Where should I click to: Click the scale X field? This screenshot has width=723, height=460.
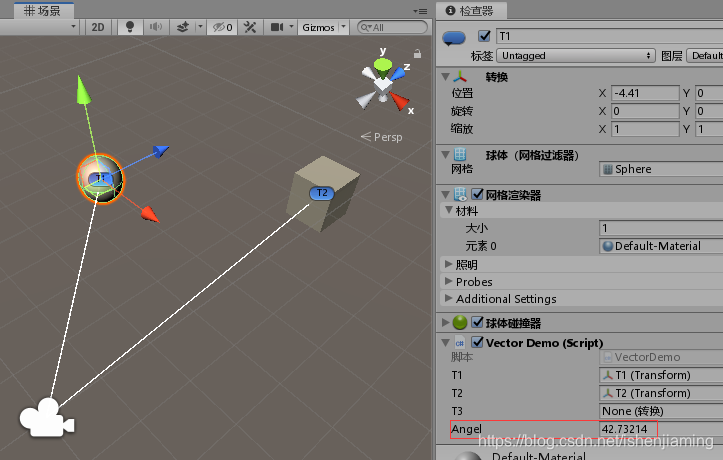tap(645, 129)
